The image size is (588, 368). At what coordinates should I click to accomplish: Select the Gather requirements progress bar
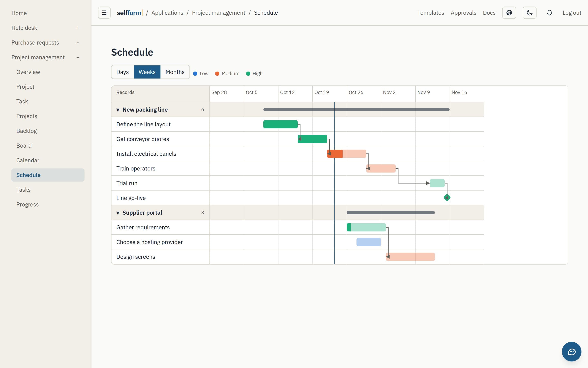(366, 227)
